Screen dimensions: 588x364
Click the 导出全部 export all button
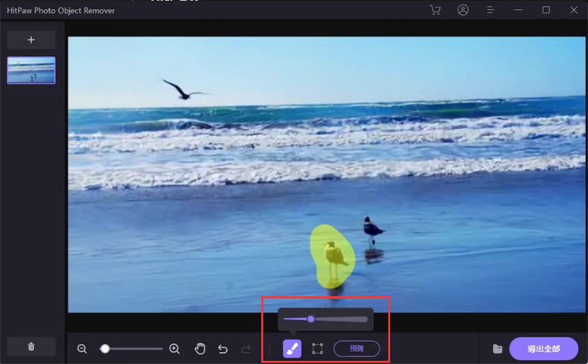(x=543, y=348)
